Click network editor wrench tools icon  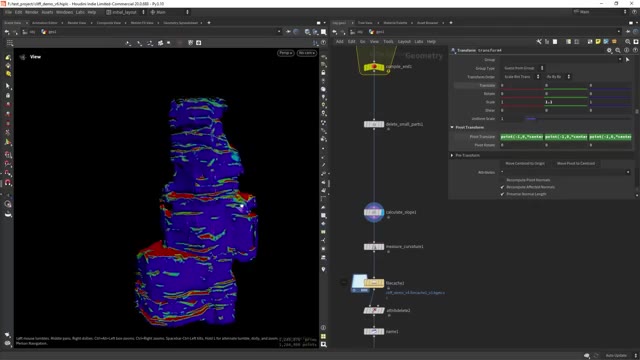pyautogui.click(x=539, y=42)
